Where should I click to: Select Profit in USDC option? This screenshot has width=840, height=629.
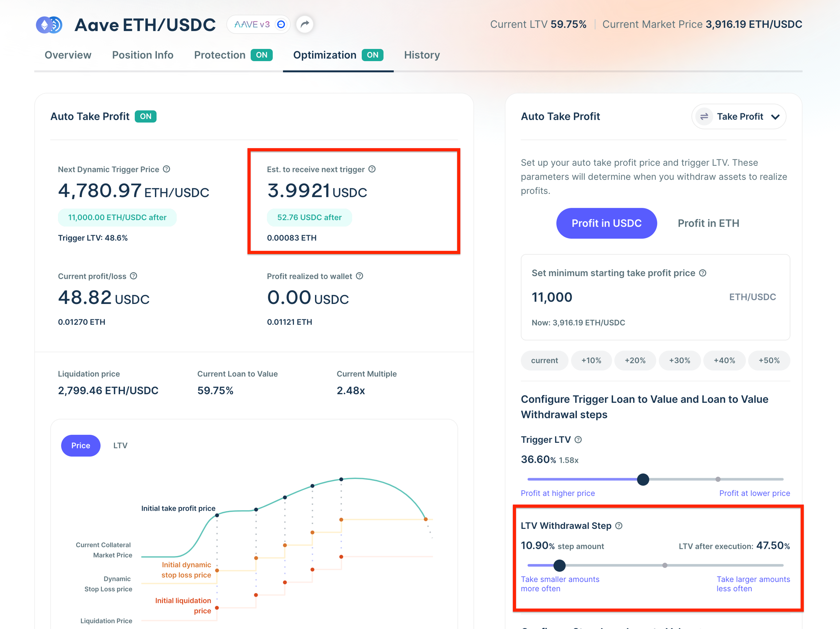606,223
